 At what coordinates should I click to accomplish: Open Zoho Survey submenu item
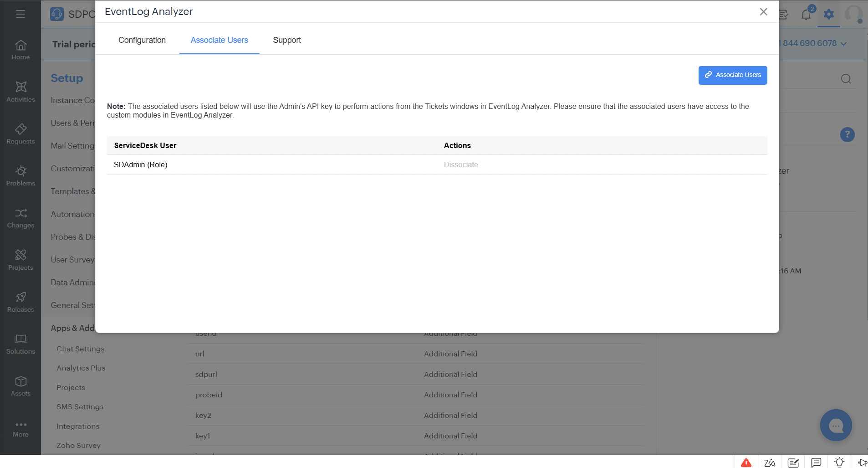pyautogui.click(x=79, y=446)
